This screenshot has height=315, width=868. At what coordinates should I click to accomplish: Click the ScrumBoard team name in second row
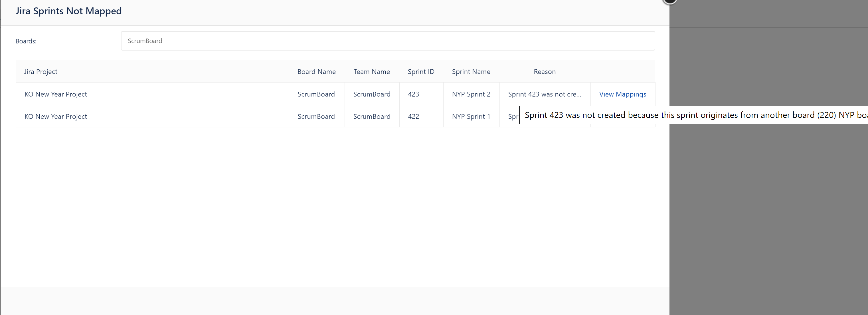[372, 116]
